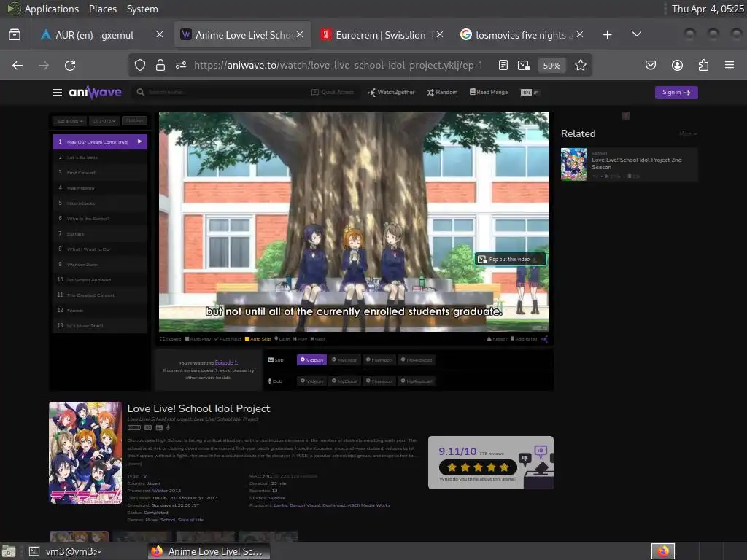Image resolution: width=747 pixels, height=560 pixels.
Task: Select episode 3 First Concert
Action: 99,172
